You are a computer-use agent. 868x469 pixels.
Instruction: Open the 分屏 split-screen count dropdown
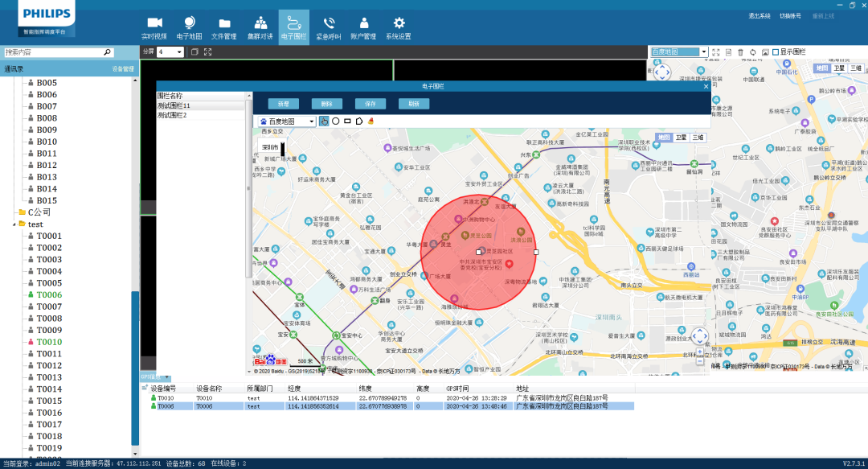170,51
